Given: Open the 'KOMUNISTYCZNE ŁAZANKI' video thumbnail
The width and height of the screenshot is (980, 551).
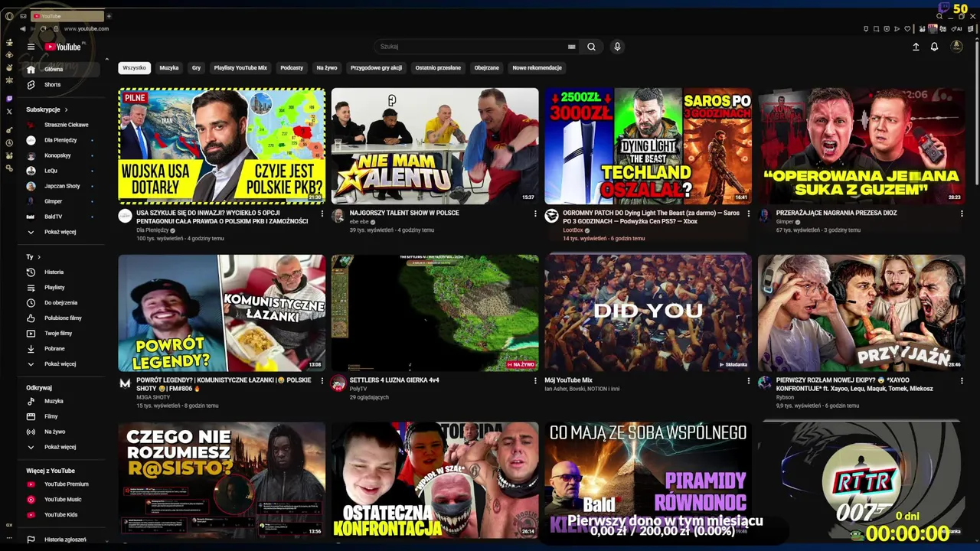Looking at the screenshot, I should point(222,313).
